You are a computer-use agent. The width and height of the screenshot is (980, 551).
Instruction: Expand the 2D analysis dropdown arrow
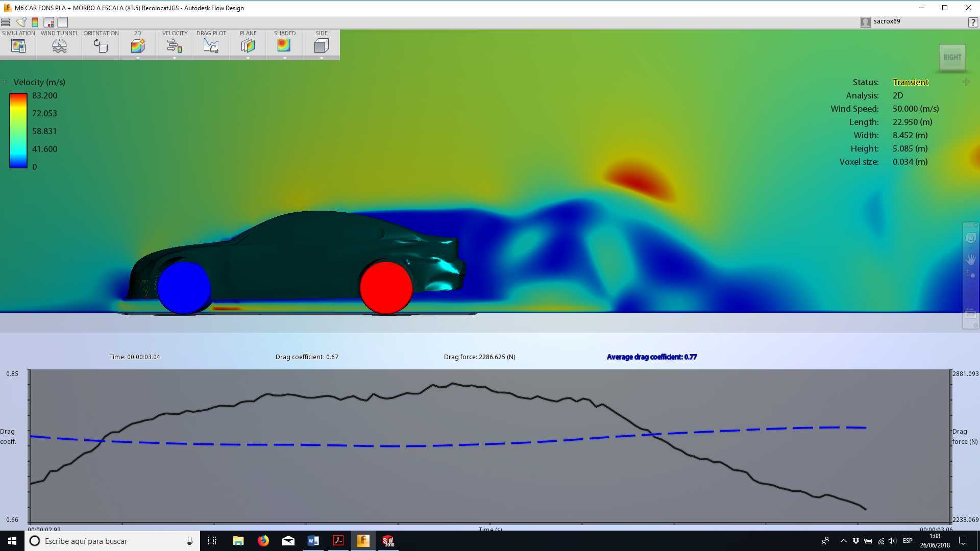point(138,58)
